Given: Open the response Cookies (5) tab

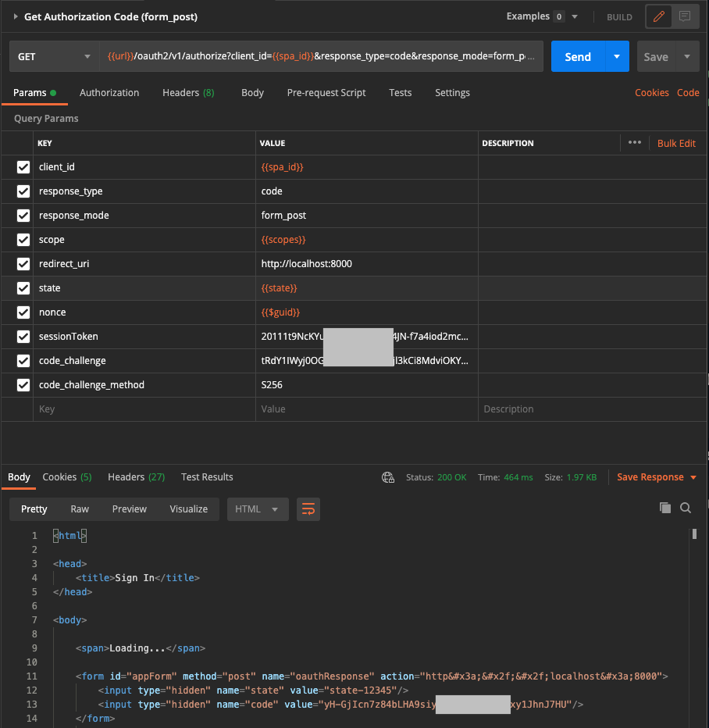Looking at the screenshot, I should click(x=67, y=477).
